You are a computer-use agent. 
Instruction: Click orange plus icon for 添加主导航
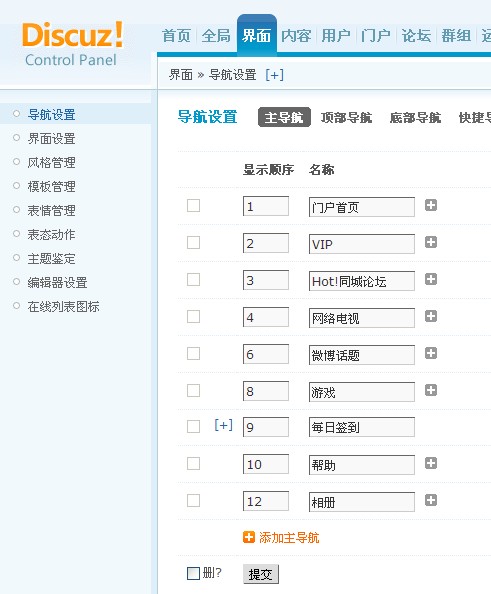pos(249,537)
